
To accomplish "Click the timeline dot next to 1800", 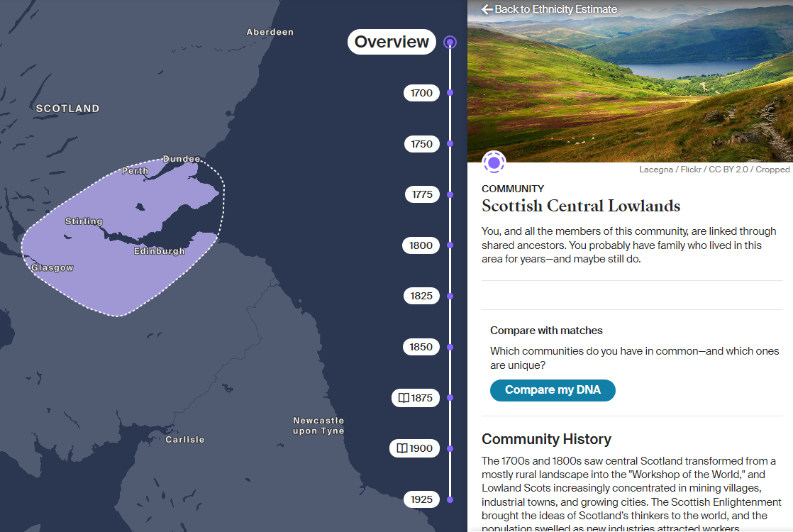I will (x=450, y=245).
